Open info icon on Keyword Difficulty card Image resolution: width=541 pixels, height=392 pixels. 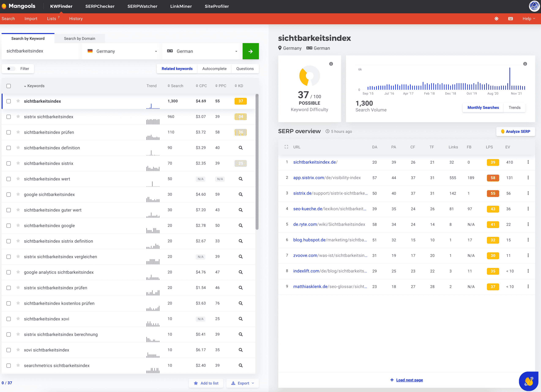331,64
